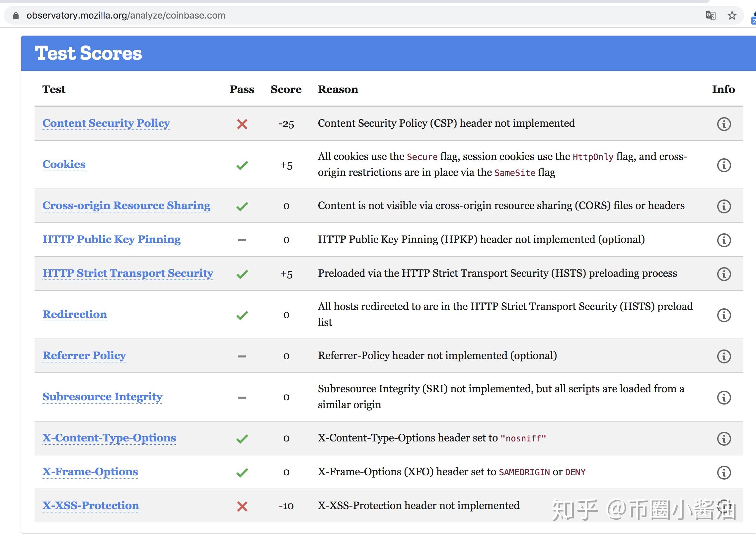756x541 pixels.
Task: Open the Redirection test link
Action: pos(75,314)
